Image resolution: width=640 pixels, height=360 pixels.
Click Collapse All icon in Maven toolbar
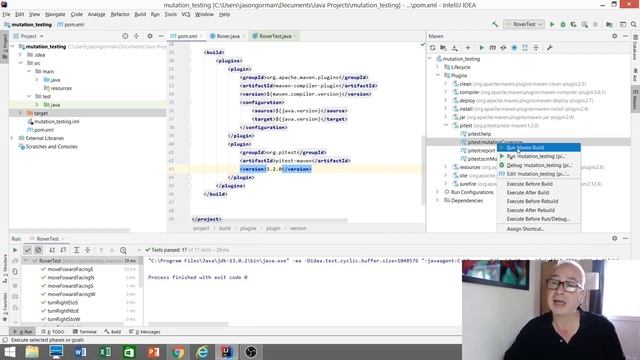[x=536, y=48]
